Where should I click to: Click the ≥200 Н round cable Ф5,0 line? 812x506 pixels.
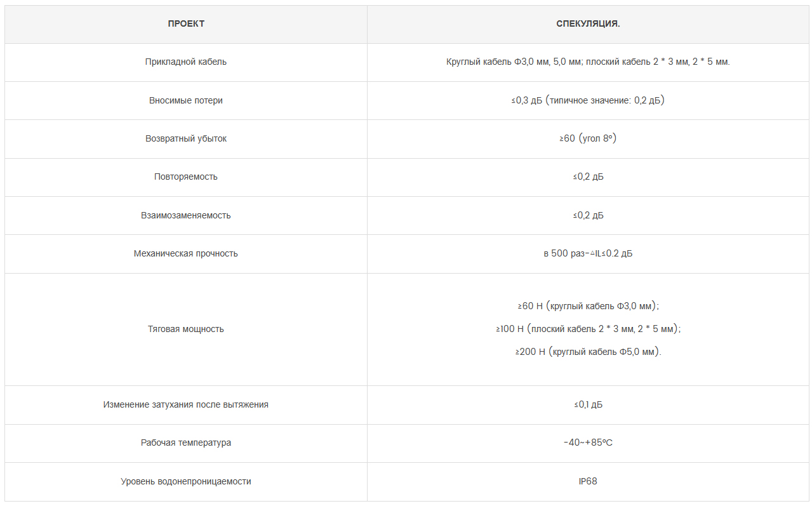[588, 352]
